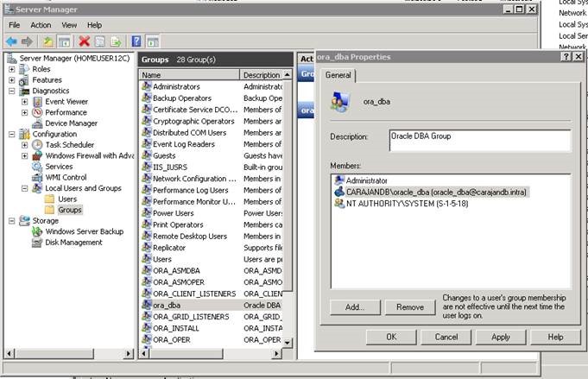Expand the Features tree node
This screenshot has width=588, height=379.
11,80
